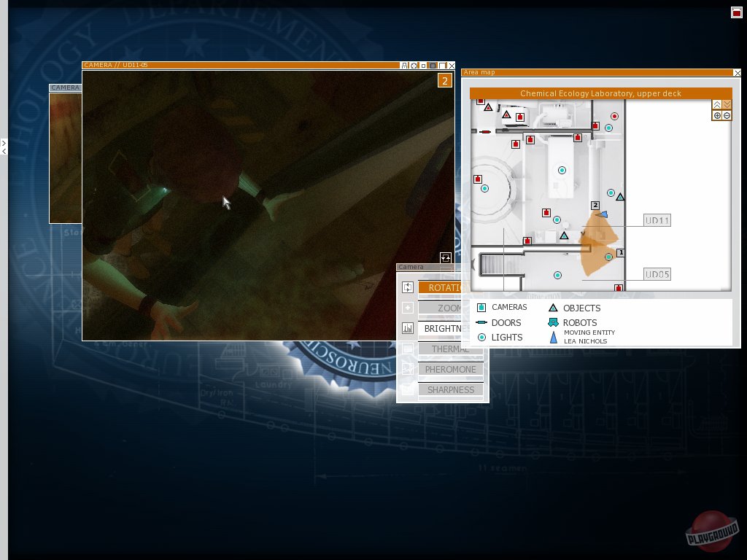Image resolution: width=747 pixels, height=560 pixels.
Task: Click the right arrow on the left screen edge
Action: point(4,143)
